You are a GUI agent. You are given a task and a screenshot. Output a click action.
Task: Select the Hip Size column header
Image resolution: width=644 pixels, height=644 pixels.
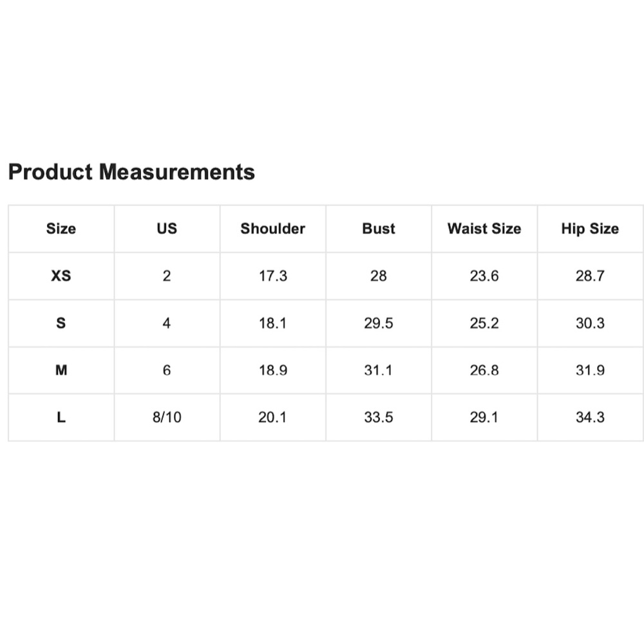click(x=590, y=229)
